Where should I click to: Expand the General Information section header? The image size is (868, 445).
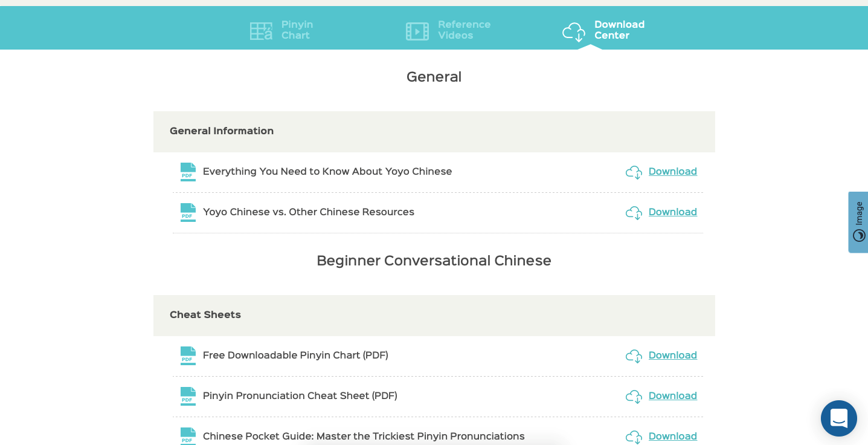click(x=434, y=131)
